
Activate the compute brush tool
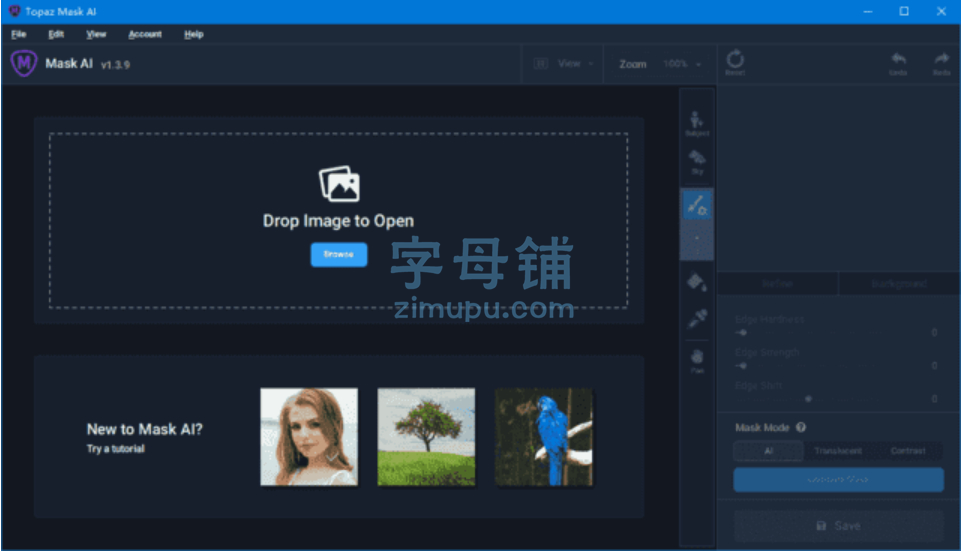pyautogui.click(x=696, y=205)
